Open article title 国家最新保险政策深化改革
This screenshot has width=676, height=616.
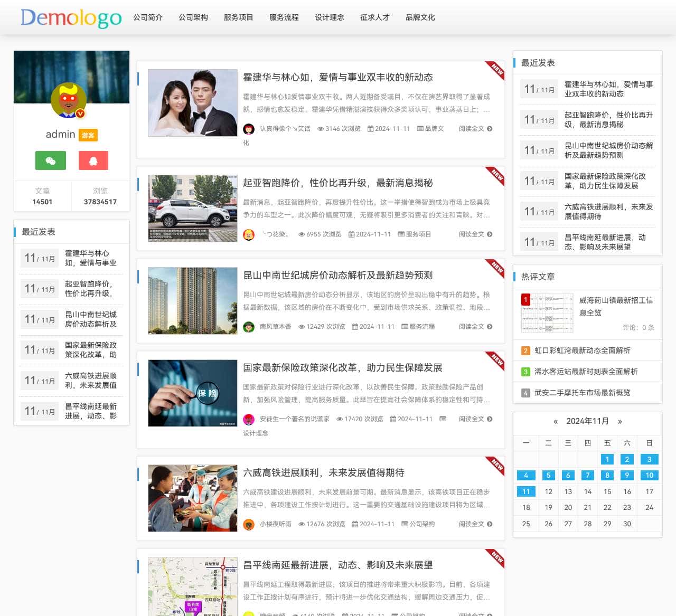[343, 368]
